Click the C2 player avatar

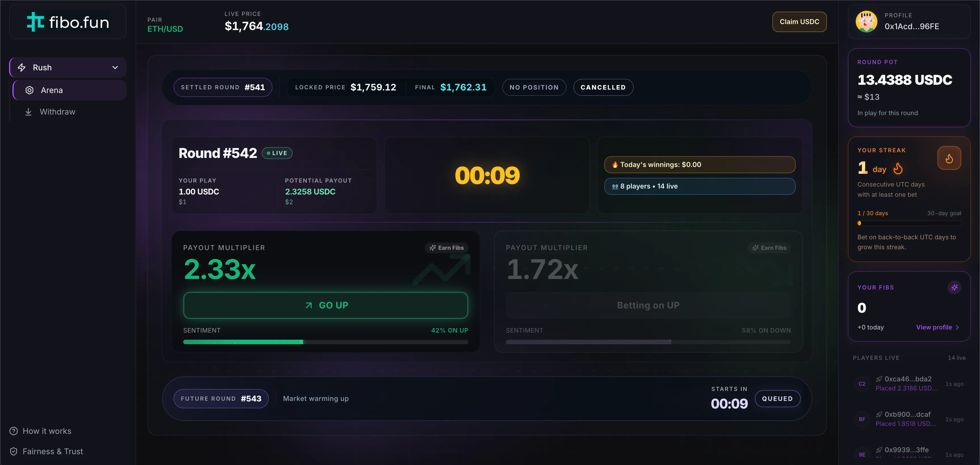(862, 384)
